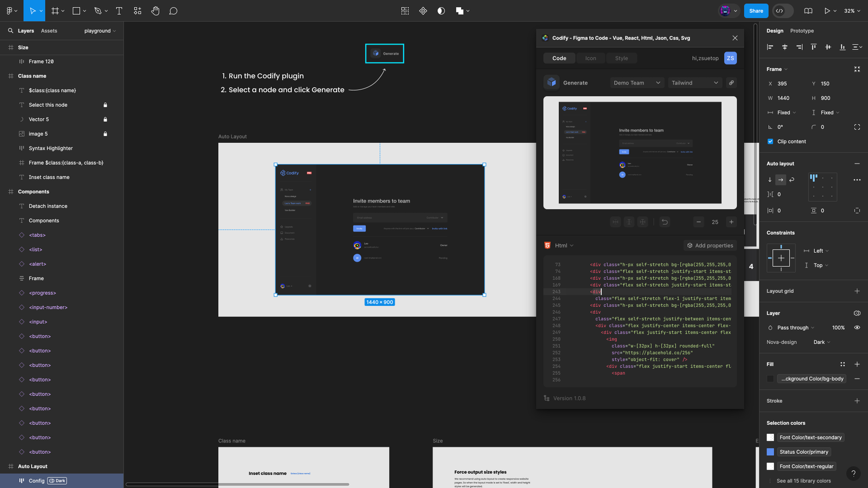Toggle the Clip content checkbox

coord(770,142)
